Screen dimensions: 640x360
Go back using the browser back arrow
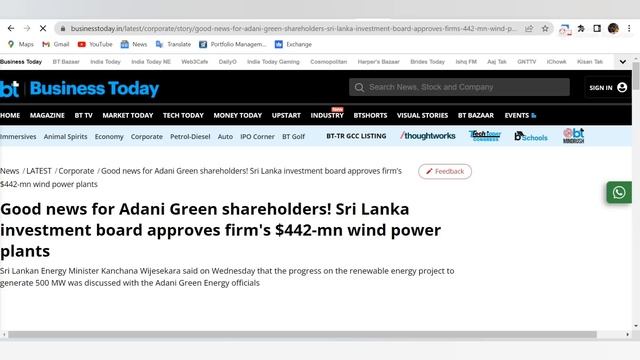coord(11,28)
